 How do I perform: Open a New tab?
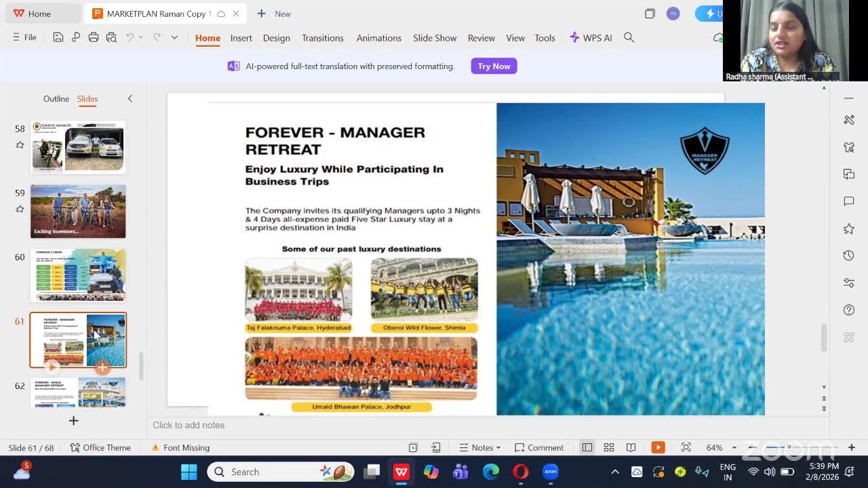[274, 14]
